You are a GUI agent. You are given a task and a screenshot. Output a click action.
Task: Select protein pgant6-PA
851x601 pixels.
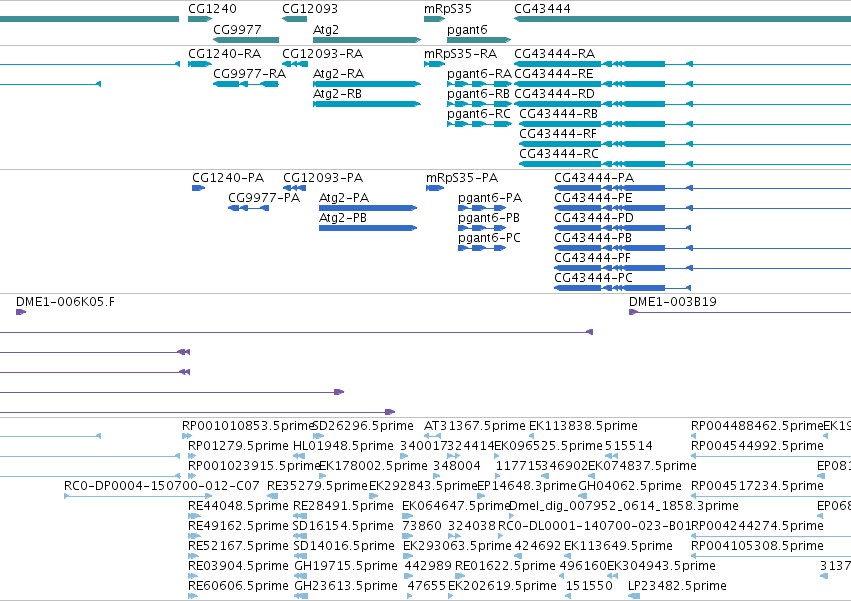[x=482, y=208]
